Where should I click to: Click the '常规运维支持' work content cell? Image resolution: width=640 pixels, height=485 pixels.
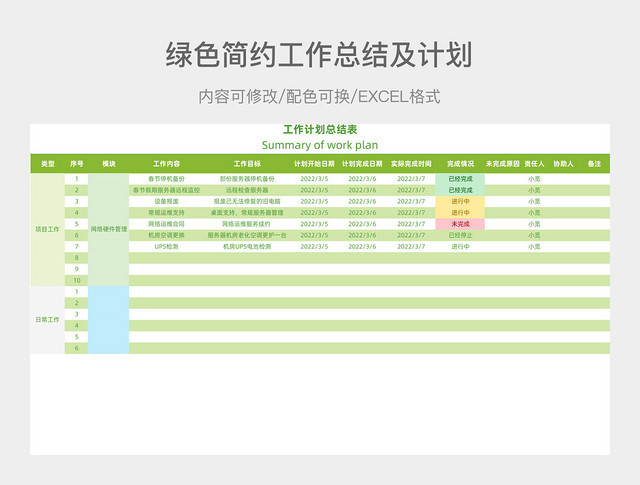(167, 213)
